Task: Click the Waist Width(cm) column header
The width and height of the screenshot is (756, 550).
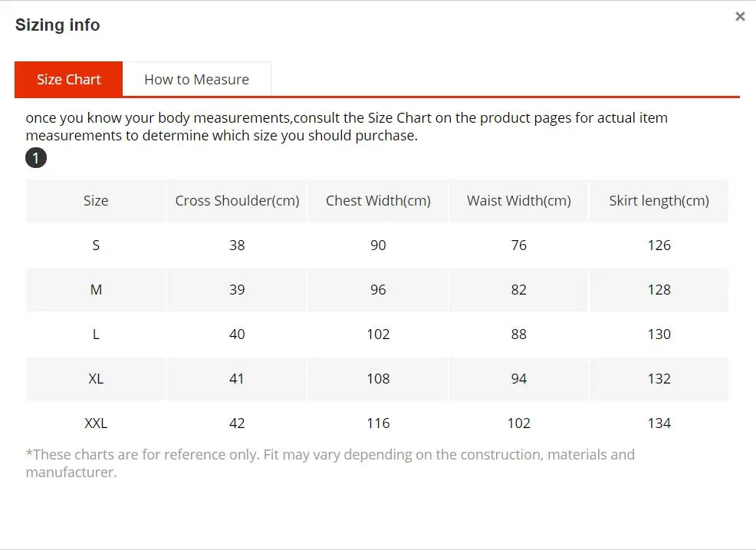Action: [x=519, y=201]
